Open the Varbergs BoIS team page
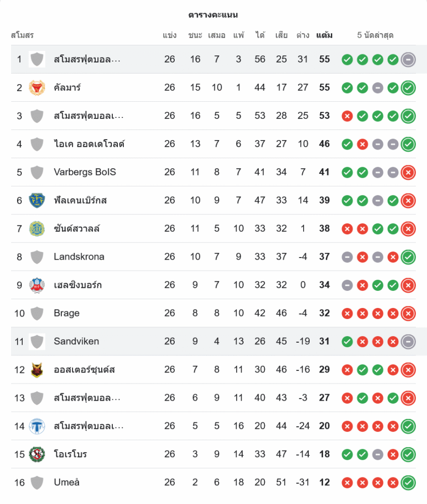Image resolution: width=427 pixels, height=504 pixels. 85,172
